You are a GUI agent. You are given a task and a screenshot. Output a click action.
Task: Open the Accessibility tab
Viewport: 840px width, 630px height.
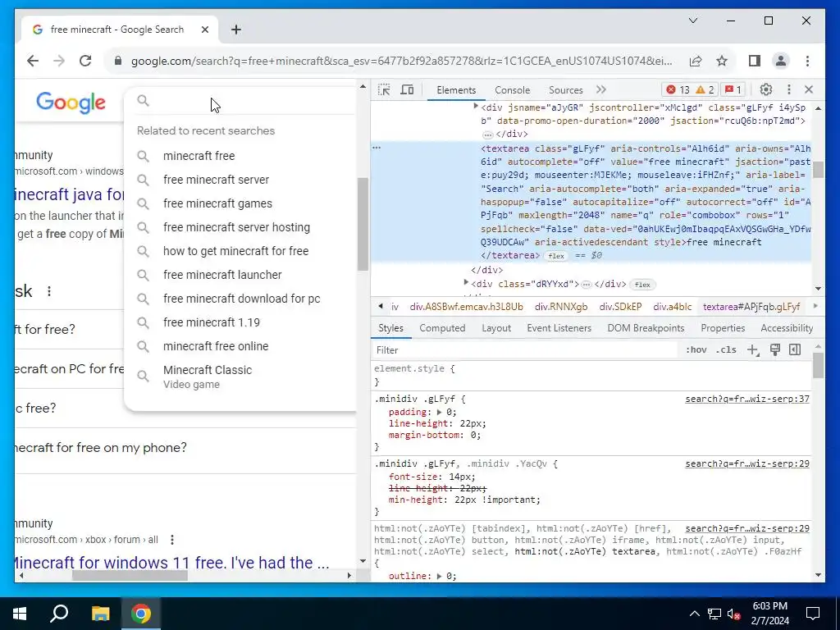click(787, 328)
